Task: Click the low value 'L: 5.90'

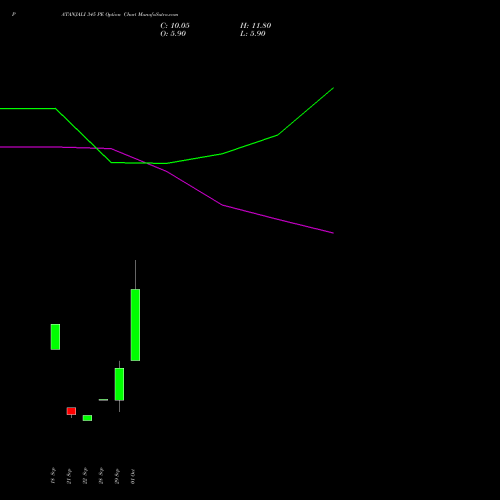Action: [x=253, y=34]
